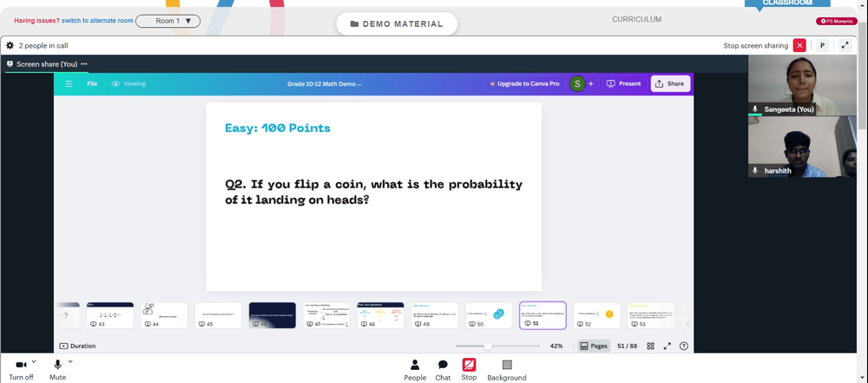Open the Canva File menu
The width and height of the screenshot is (868, 383).
tap(92, 83)
